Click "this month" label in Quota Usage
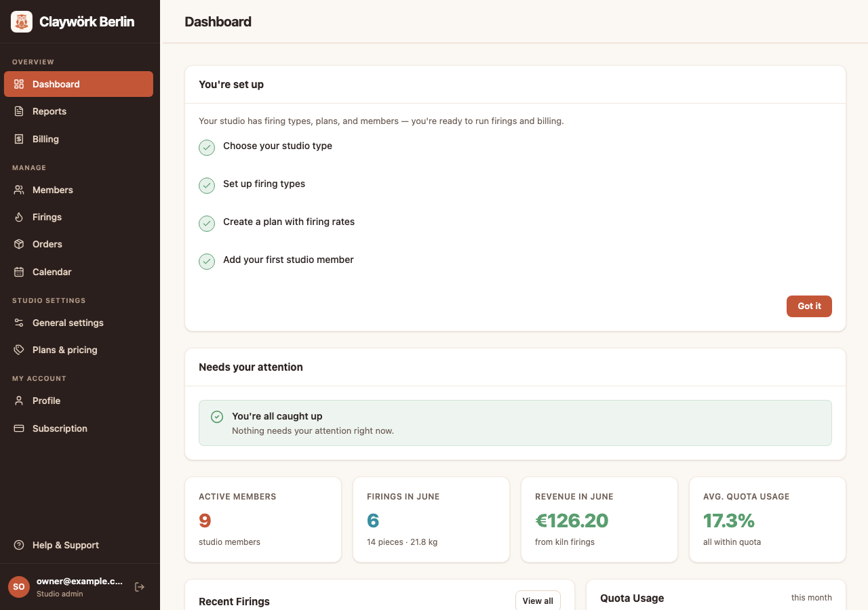Image resolution: width=868 pixels, height=610 pixels. [x=812, y=598]
